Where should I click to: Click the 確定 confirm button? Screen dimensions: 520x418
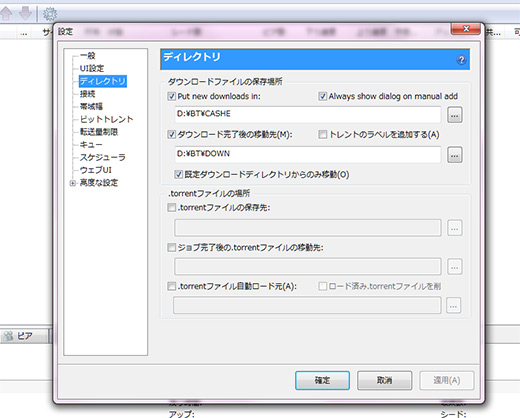[322, 380]
